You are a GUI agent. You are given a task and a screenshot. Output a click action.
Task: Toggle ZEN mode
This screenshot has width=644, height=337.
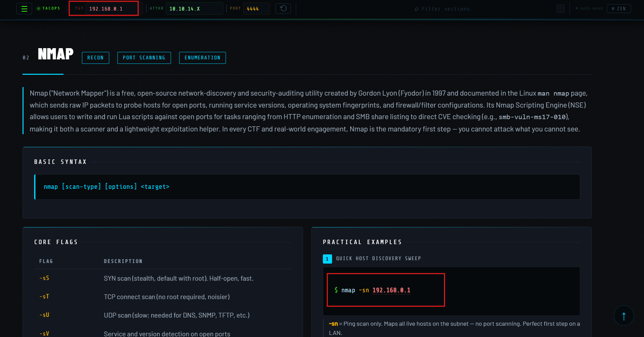point(619,9)
